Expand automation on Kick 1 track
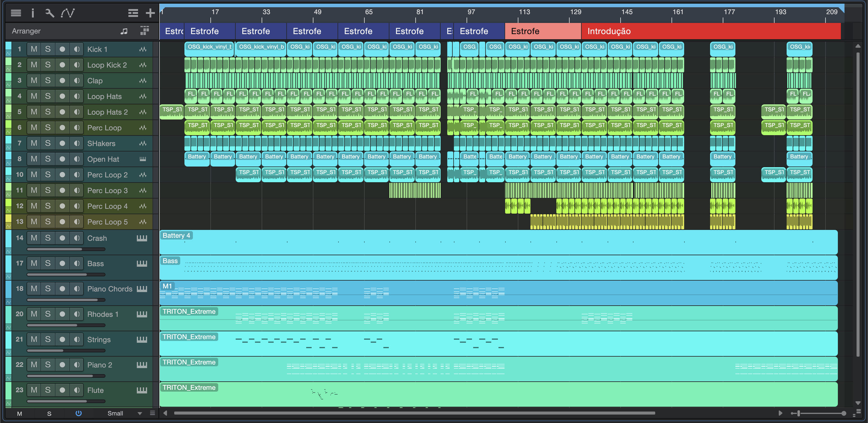 click(x=8, y=53)
